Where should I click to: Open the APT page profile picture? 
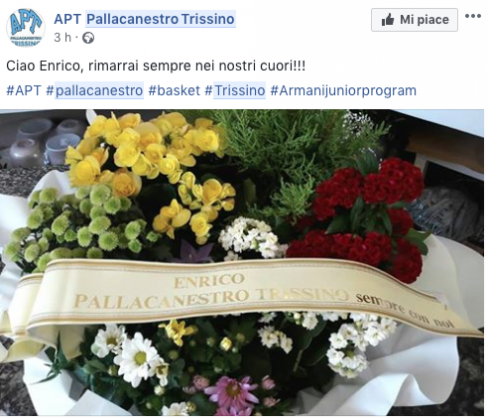point(26,28)
